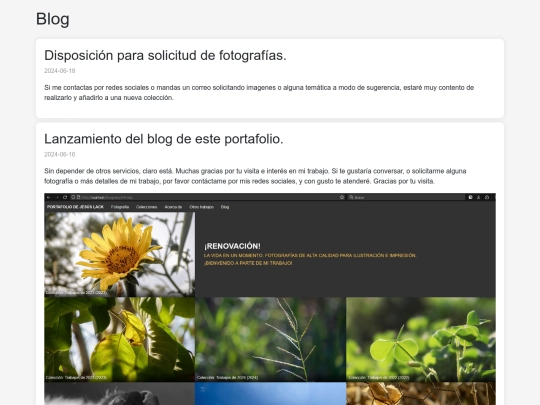Click the date 2024-06-18
This screenshot has height=405, width=540.
pyautogui.click(x=60, y=71)
